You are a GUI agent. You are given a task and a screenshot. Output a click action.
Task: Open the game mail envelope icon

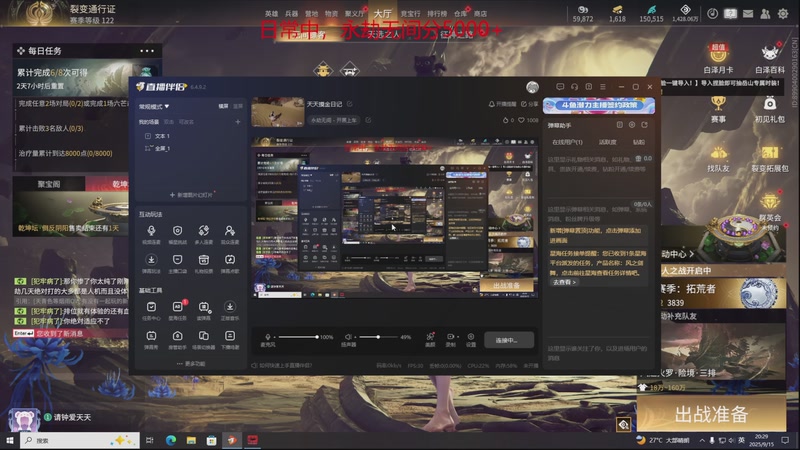(747, 14)
